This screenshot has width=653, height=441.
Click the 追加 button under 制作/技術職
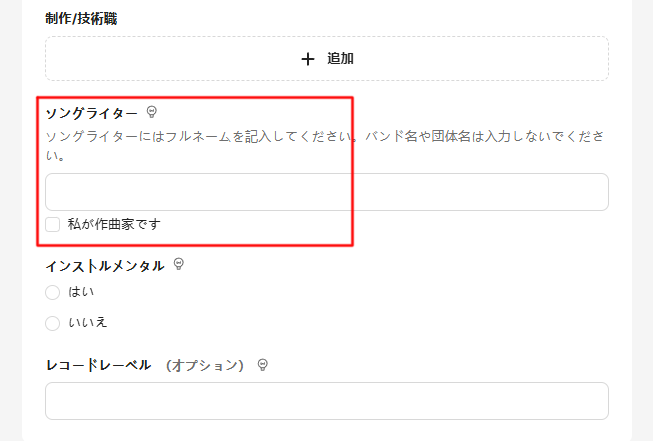coord(327,59)
